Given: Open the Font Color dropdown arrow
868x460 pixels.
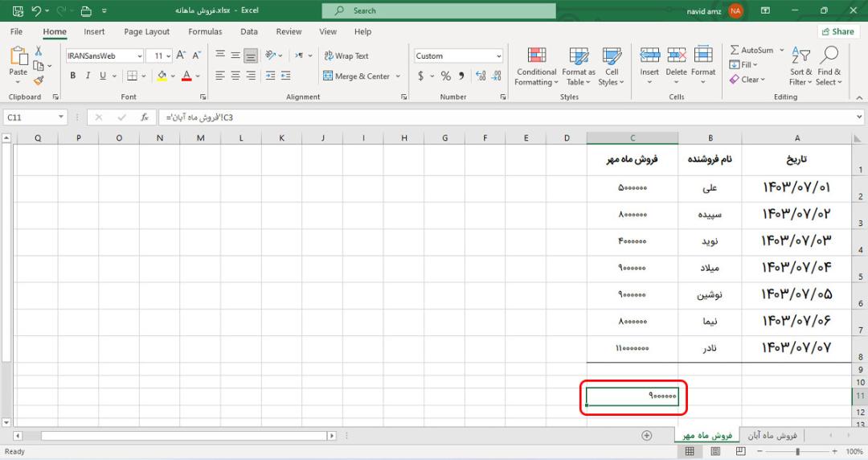Looking at the screenshot, I should [198, 76].
